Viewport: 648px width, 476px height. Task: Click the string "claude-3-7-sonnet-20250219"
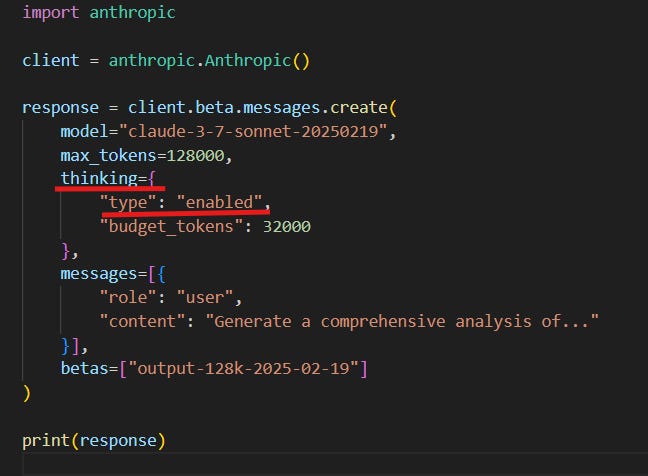[253, 131]
